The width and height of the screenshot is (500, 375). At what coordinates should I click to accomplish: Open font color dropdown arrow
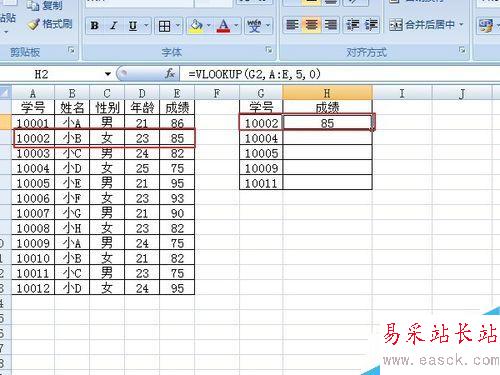236,26
